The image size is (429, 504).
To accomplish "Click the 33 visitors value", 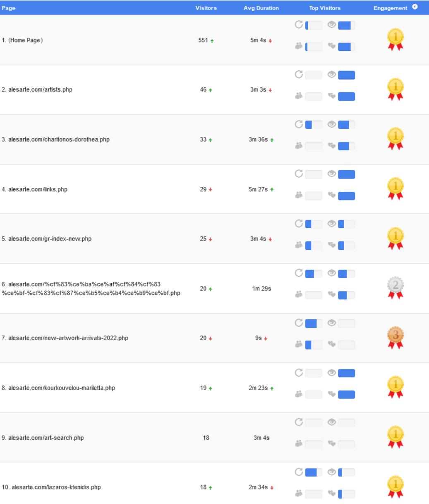I will coord(203,140).
